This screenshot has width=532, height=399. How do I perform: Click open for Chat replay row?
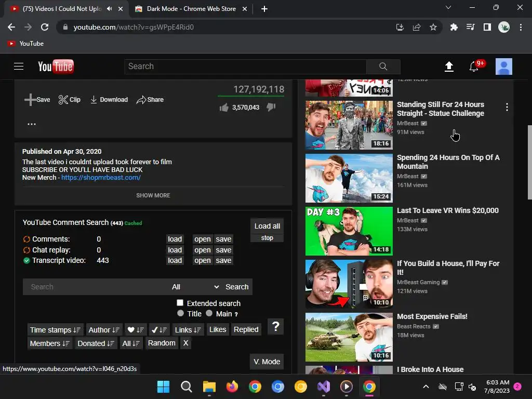click(203, 250)
